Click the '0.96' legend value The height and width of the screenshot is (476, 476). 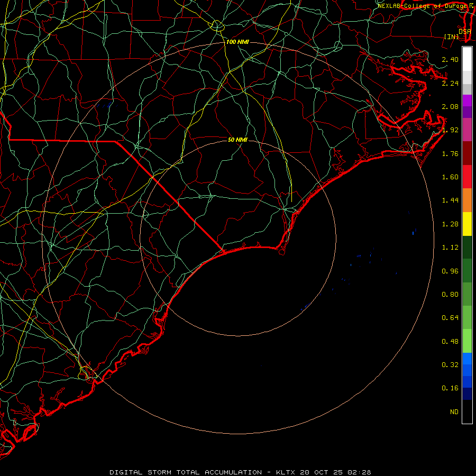click(450, 271)
